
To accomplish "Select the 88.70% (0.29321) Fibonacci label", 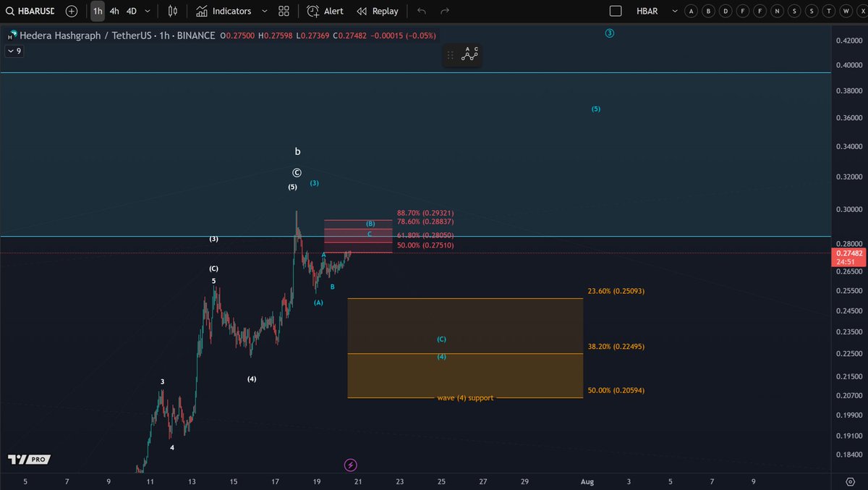I will pos(425,214).
